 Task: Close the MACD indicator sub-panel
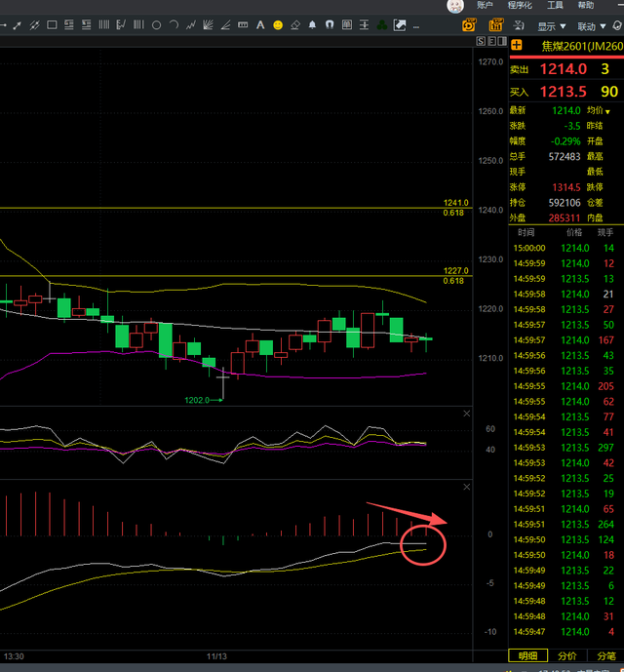pyautogui.click(x=467, y=487)
